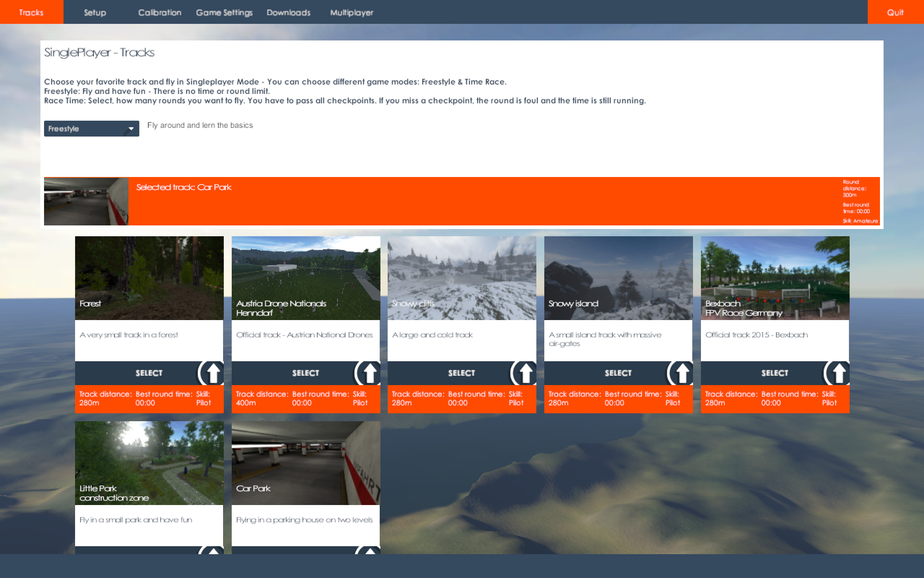Click 'Selected track: Car Park' heading
The width and height of the screenshot is (924, 578).
[x=184, y=187]
